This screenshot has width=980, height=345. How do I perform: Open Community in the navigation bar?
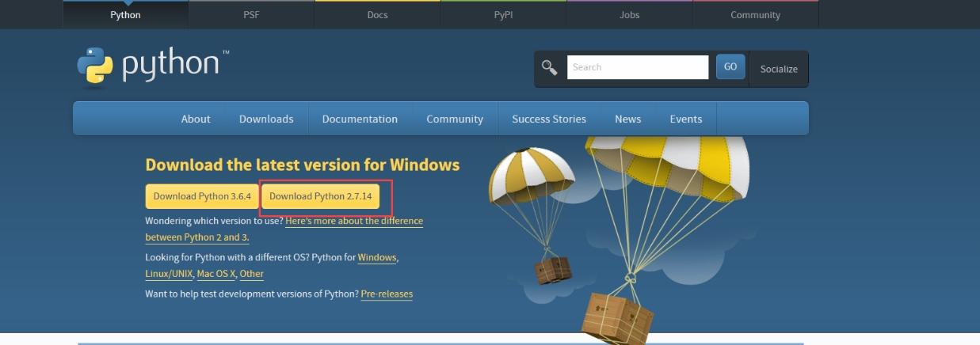(x=455, y=119)
